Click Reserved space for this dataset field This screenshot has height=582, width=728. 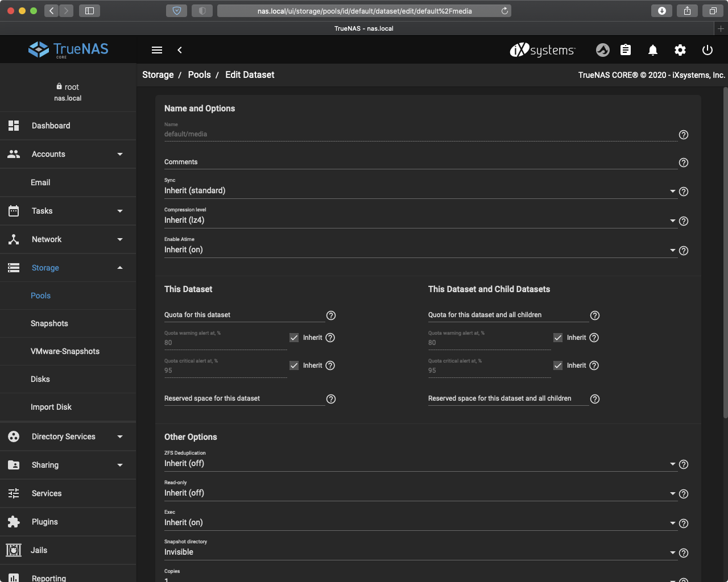click(245, 398)
